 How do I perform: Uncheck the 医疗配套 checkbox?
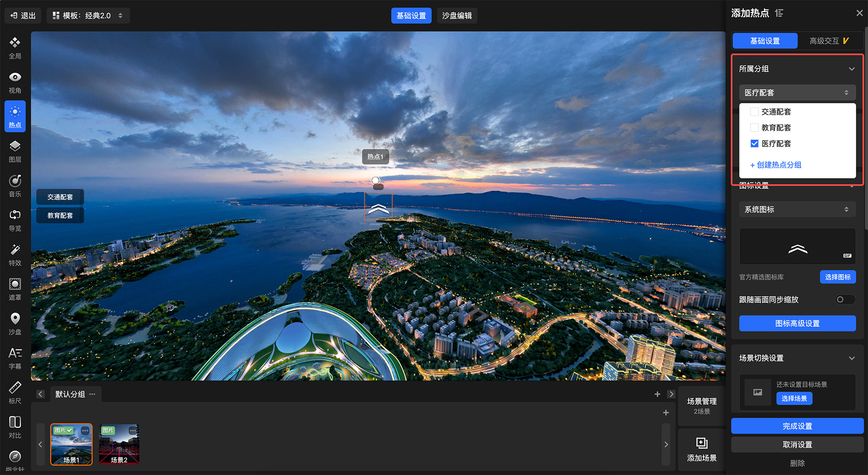[x=754, y=144]
